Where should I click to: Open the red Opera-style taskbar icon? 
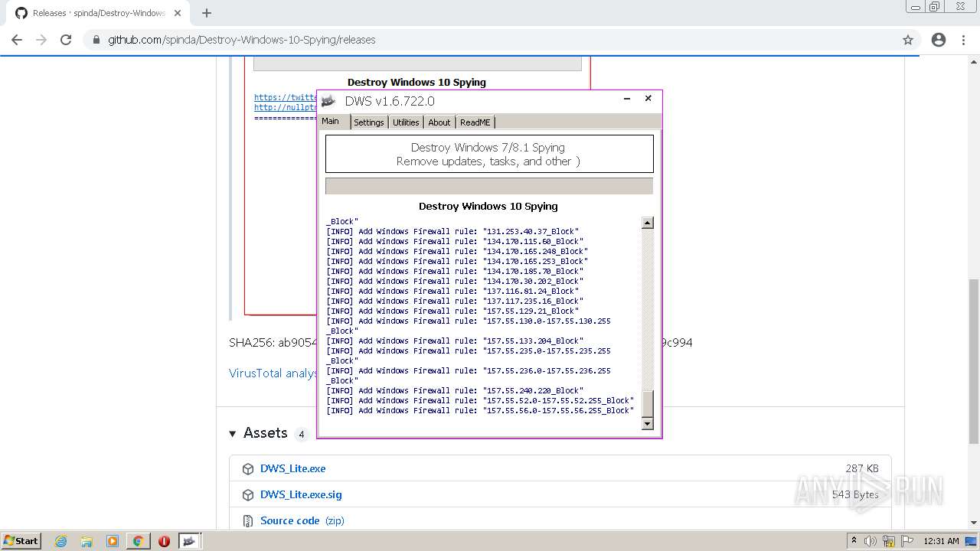(164, 541)
